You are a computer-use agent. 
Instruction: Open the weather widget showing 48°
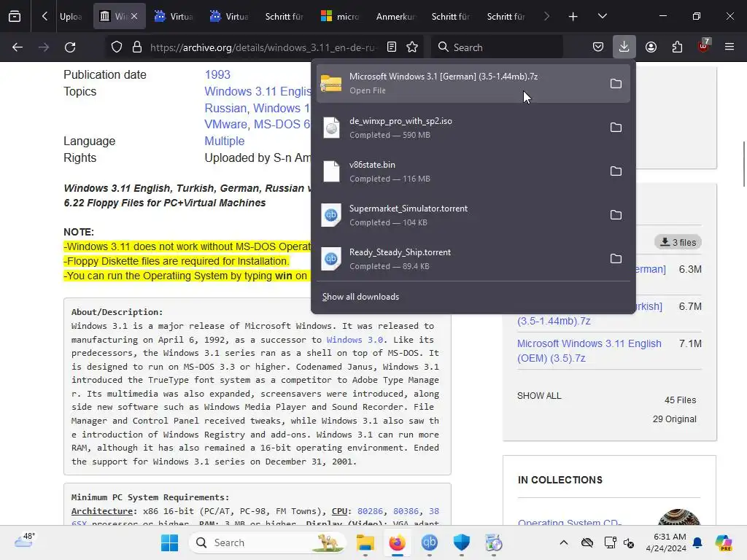point(25,541)
